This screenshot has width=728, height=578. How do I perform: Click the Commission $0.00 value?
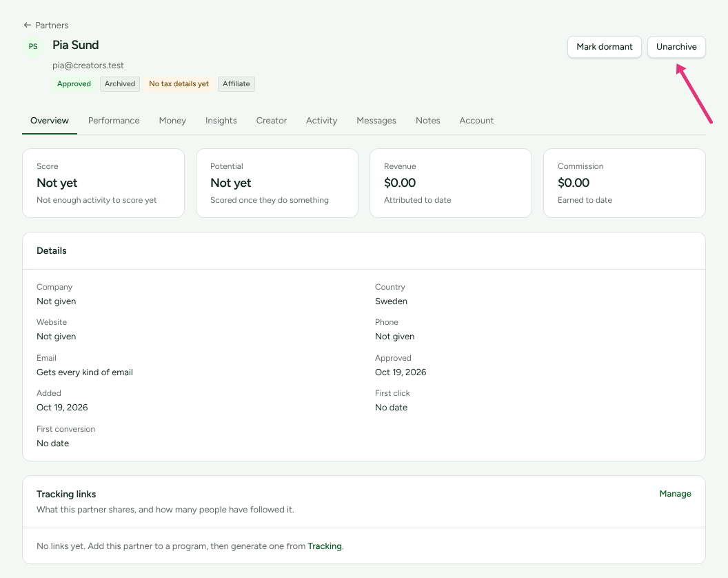click(x=574, y=183)
